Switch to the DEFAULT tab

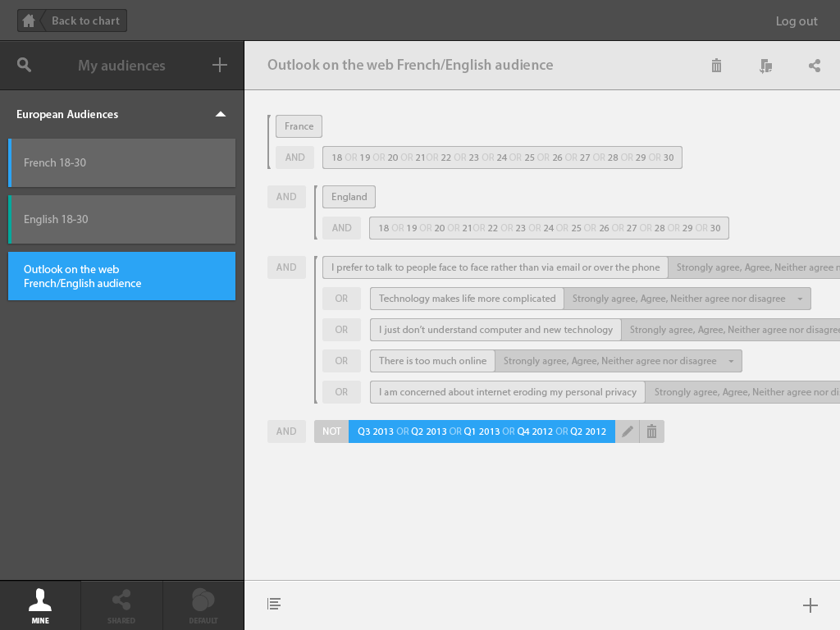[203, 606]
